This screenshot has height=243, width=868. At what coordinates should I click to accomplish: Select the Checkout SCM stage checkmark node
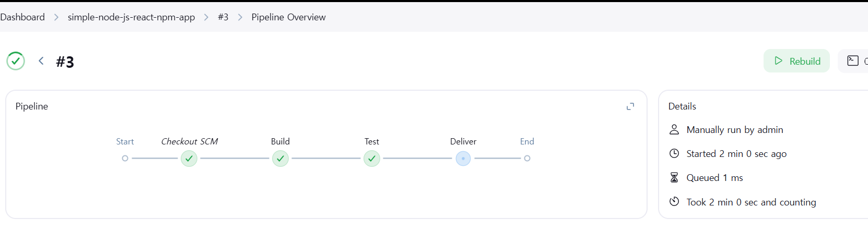click(x=189, y=159)
